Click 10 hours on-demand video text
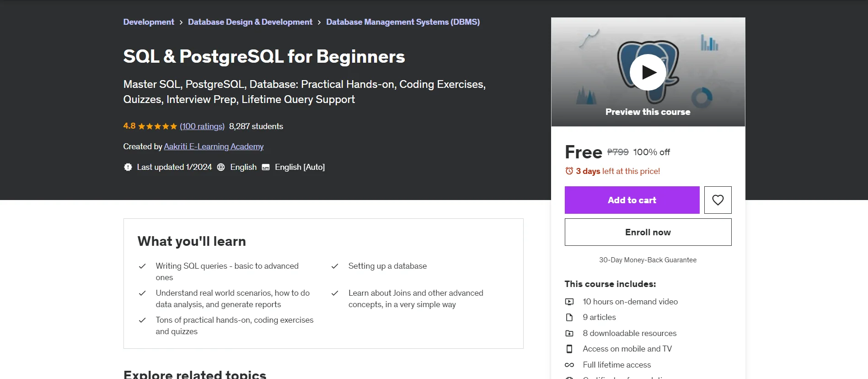Viewport: 868px width, 379px height. click(630, 302)
